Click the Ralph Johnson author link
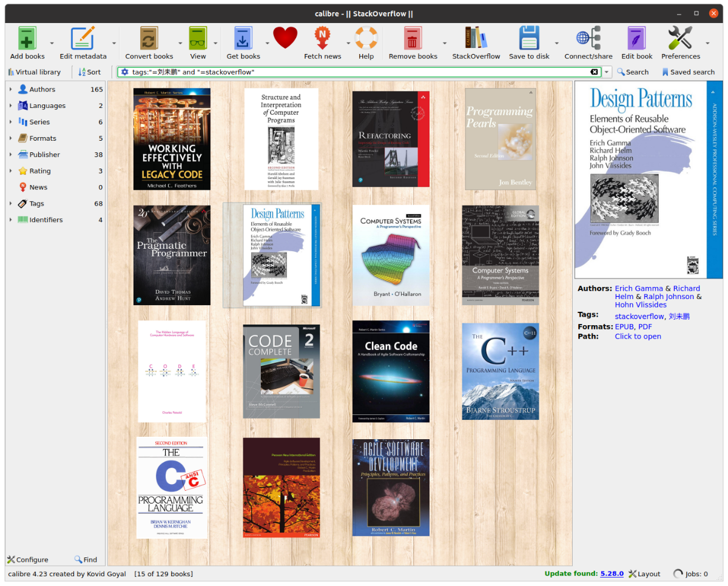 click(x=669, y=297)
